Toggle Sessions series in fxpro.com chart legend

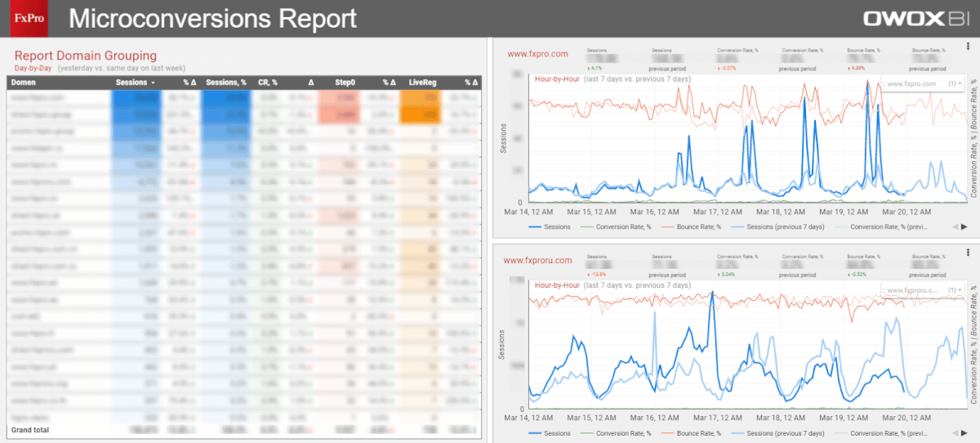pyautogui.click(x=549, y=226)
